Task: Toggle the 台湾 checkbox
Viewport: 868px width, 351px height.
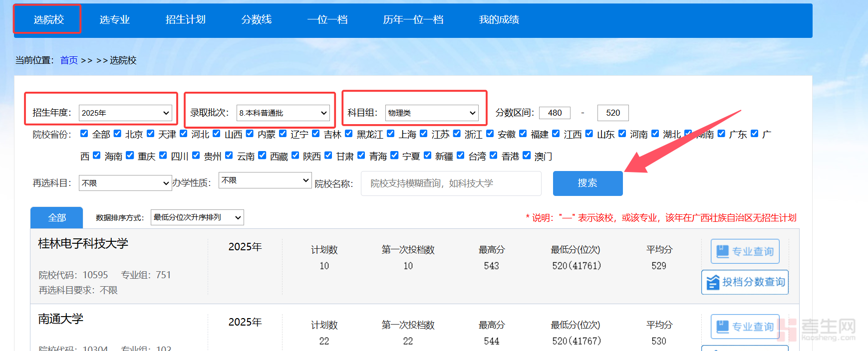Action: (460, 155)
